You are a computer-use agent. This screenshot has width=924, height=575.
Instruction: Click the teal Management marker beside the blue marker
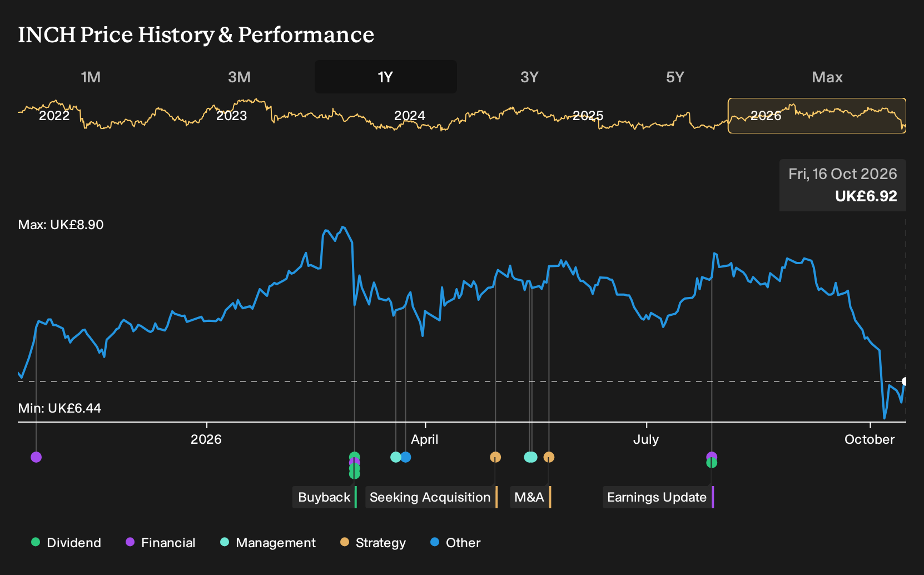(395, 457)
